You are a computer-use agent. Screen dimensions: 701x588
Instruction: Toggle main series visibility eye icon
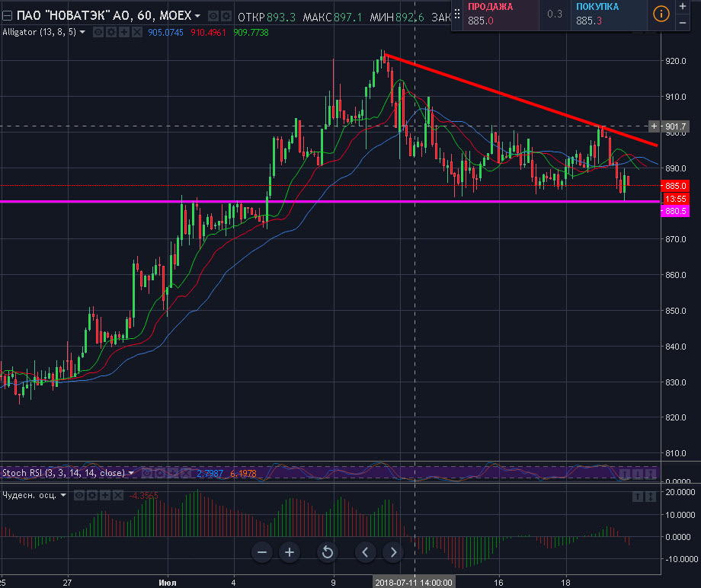click(213, 17)
